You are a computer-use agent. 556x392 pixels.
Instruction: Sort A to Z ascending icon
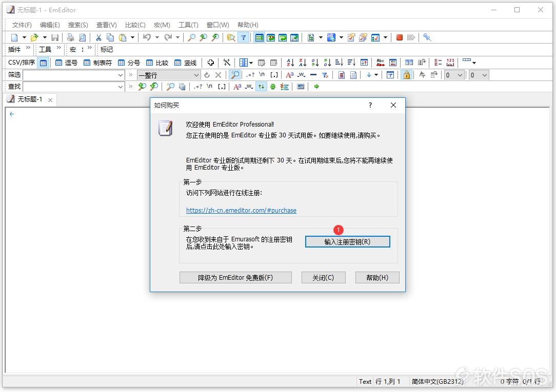point(290,63)
